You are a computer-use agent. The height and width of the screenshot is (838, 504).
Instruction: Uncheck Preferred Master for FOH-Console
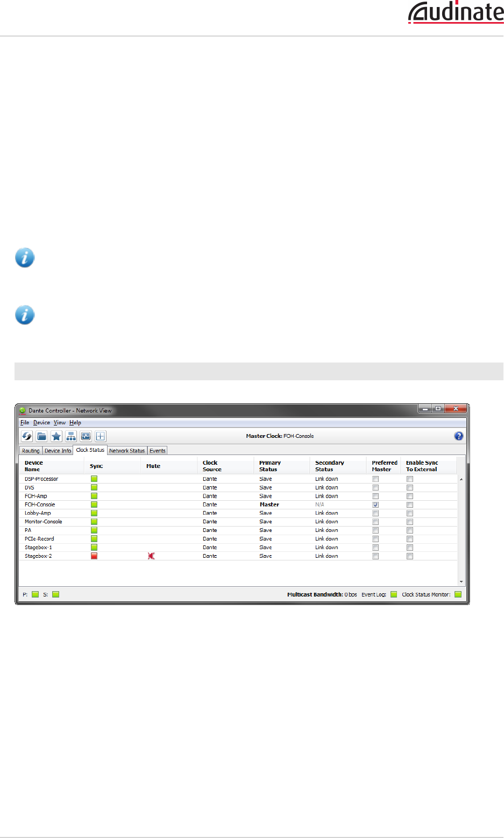coord(375,505)
